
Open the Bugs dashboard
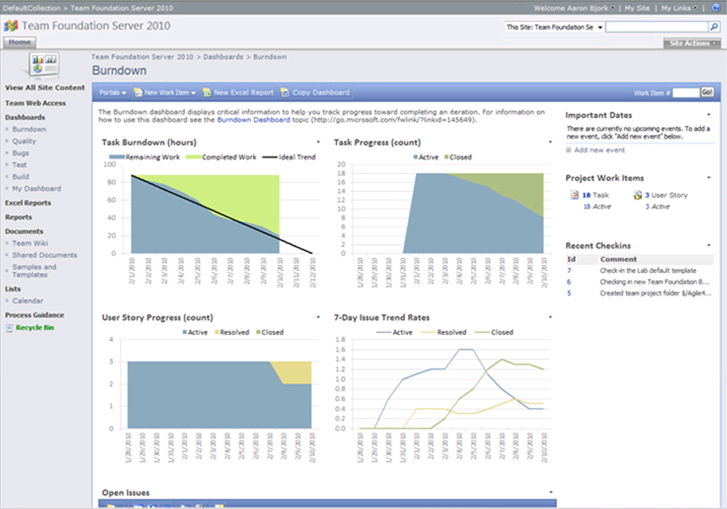point(21,153)
